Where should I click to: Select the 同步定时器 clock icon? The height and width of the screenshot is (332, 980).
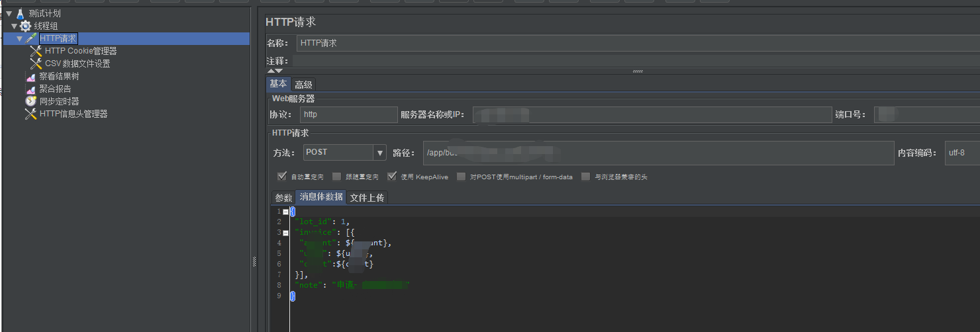[x=30, y=101]
